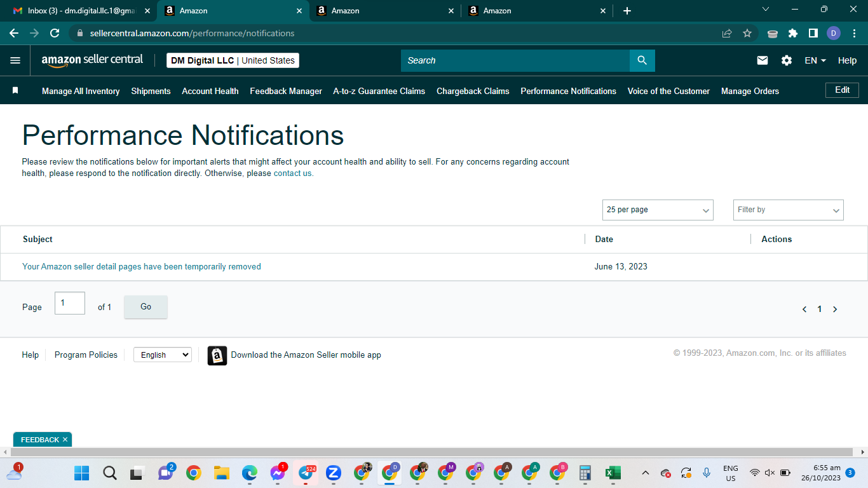Show hidden system tray icons
This screenshot has width=868, height=488.
click(646, 473)
